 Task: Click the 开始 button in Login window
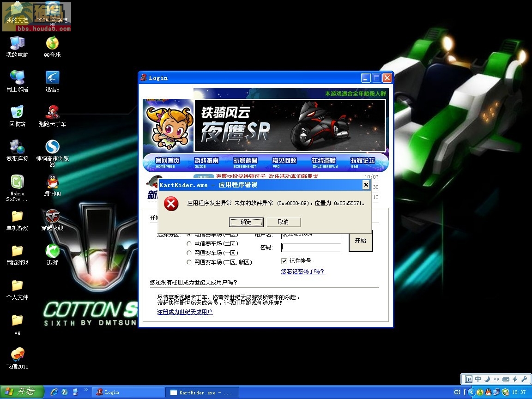pos(361,241)
